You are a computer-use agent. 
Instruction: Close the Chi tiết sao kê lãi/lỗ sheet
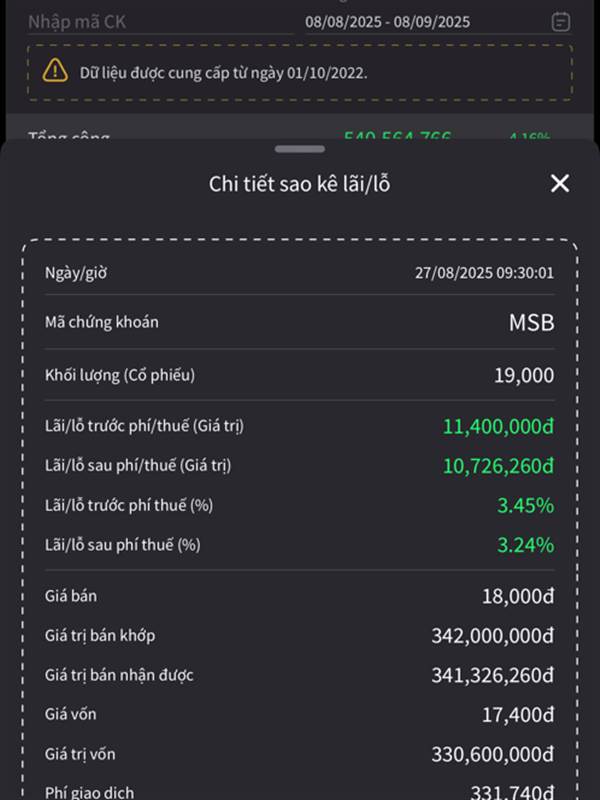560,183
